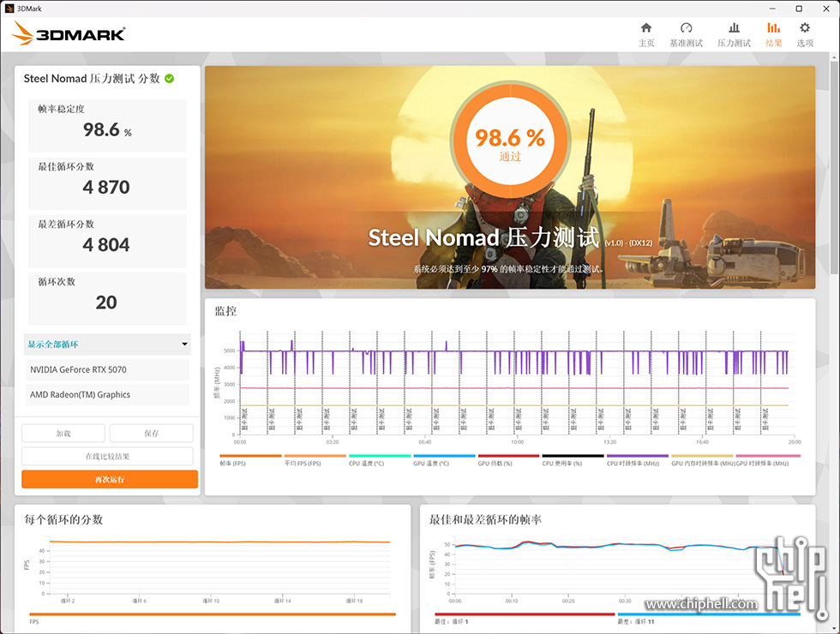Image resolution: width=840 pixels, height=634 pixels.
Task: Click the 保存 save button
Action: pyautogui.click(x=151, y=434)
